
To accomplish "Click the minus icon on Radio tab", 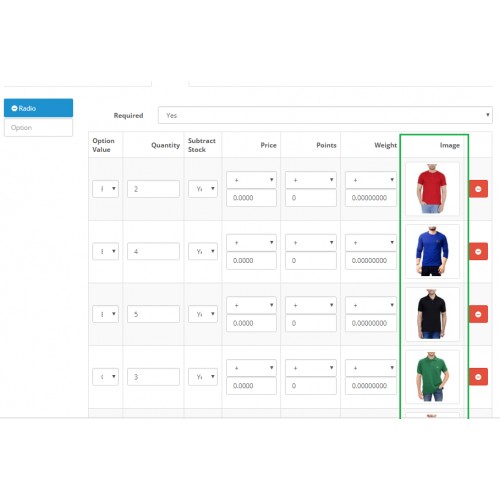I will (14, 108).
